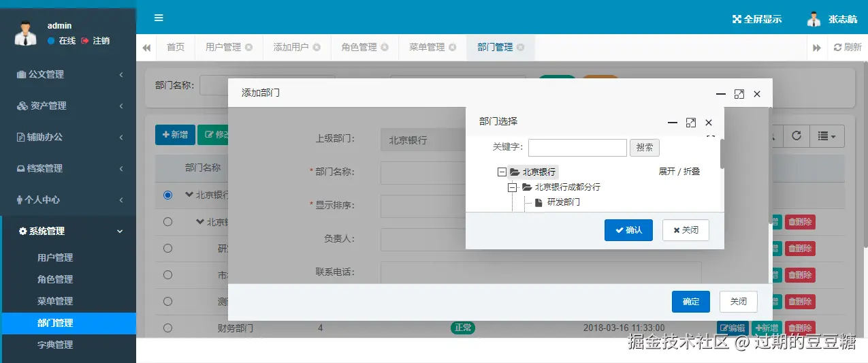Collapse the 北京银行 tree node minus box

pyautogui.click(x=502, y=172)
